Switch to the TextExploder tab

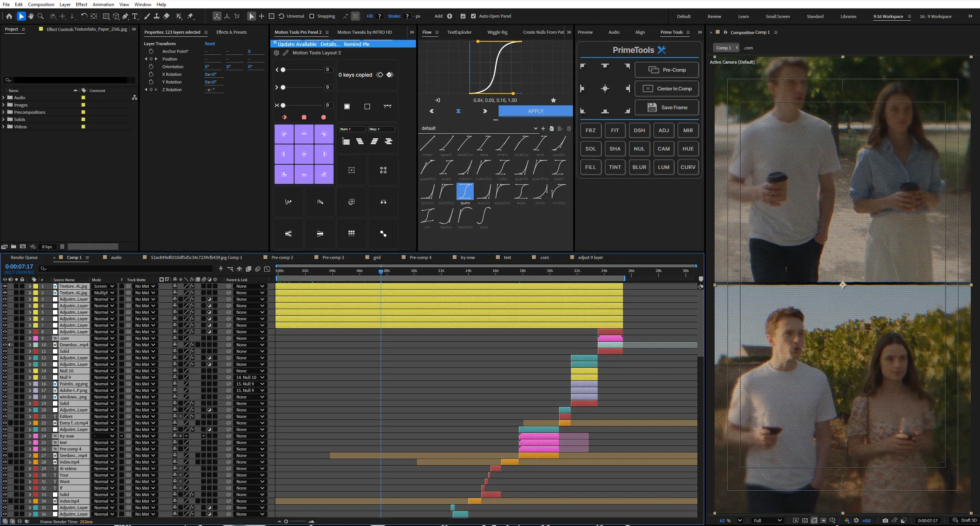(x=459, y=32)
